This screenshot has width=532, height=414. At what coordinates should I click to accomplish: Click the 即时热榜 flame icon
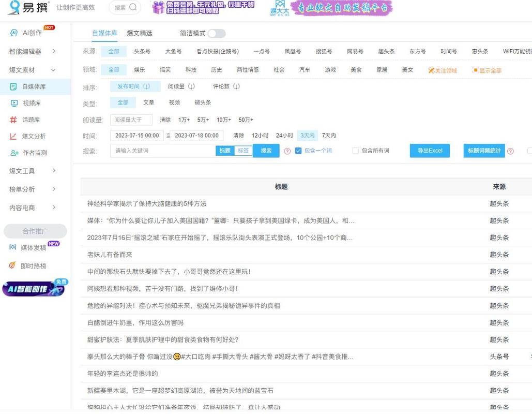(12, 265)
